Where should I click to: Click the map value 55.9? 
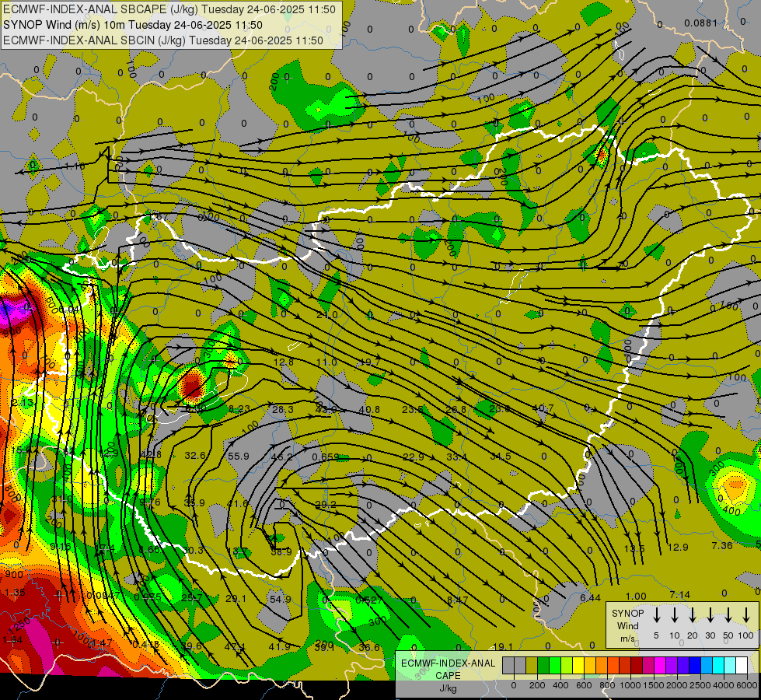click(x=238, y=456)
